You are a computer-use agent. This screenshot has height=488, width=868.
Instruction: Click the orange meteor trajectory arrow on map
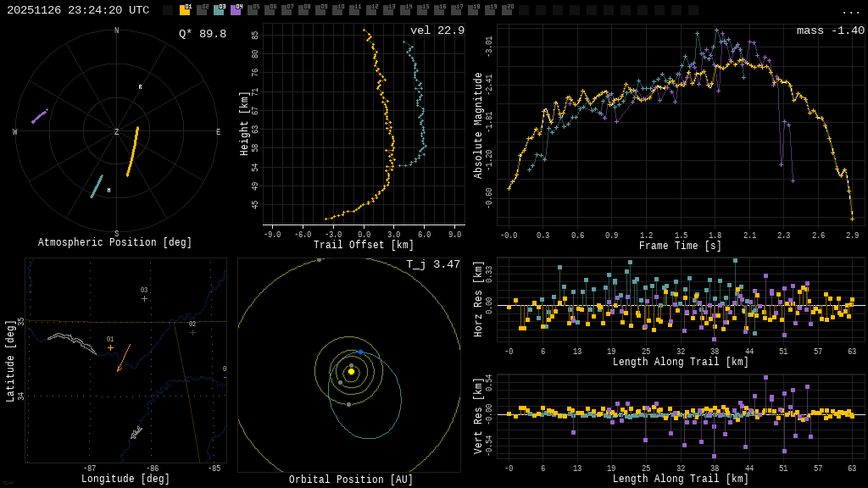click(x=124, y=358)
